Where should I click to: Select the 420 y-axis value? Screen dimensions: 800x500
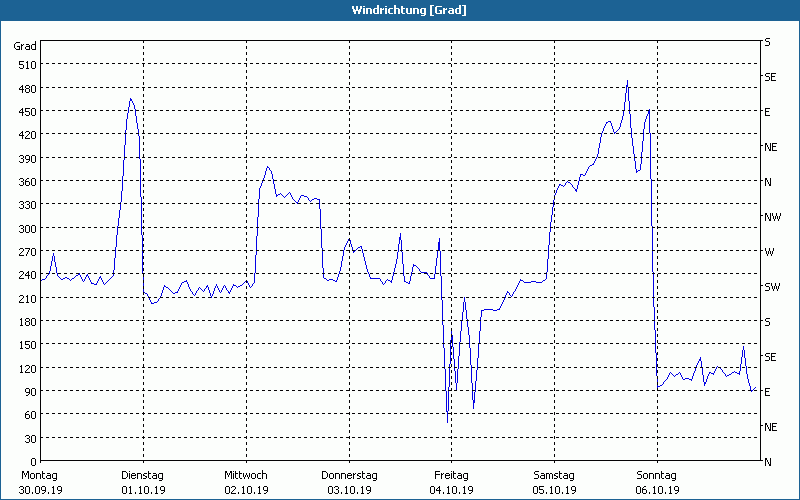[x=28, y=135]
